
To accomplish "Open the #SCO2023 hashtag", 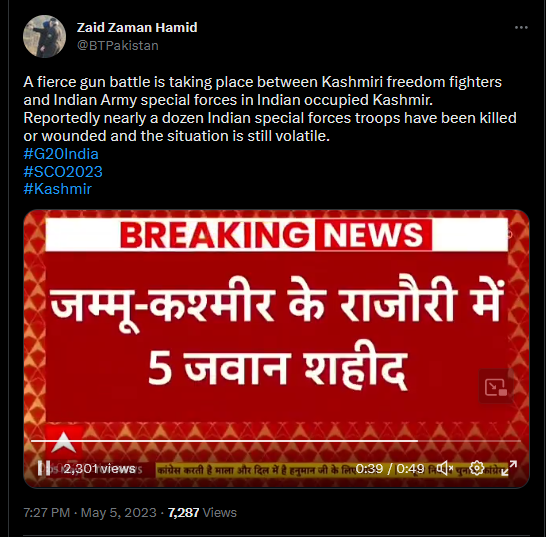I will [x=63, y=172].
